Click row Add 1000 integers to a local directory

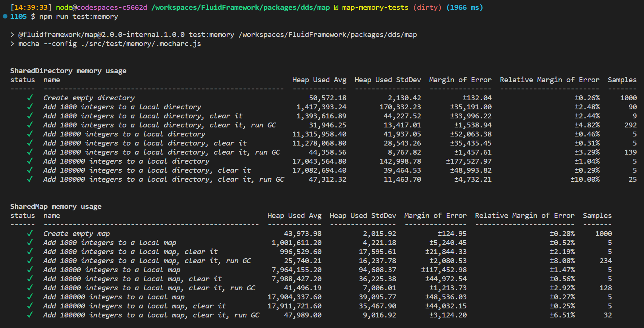coord(323,107)
